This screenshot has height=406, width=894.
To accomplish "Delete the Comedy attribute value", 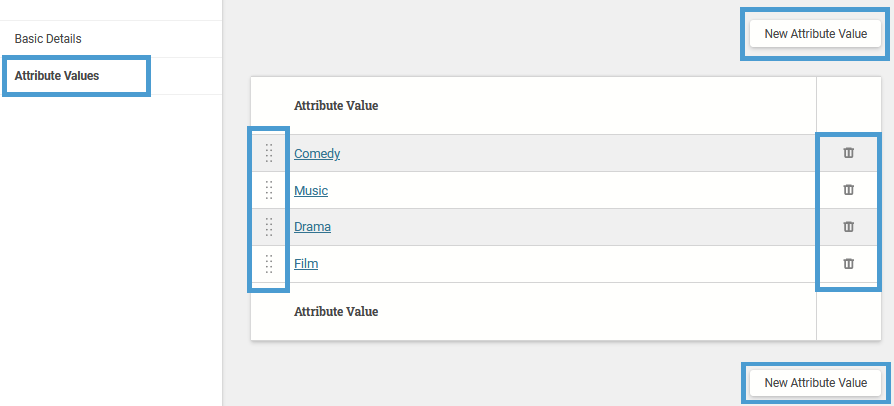I will [848, 153].
